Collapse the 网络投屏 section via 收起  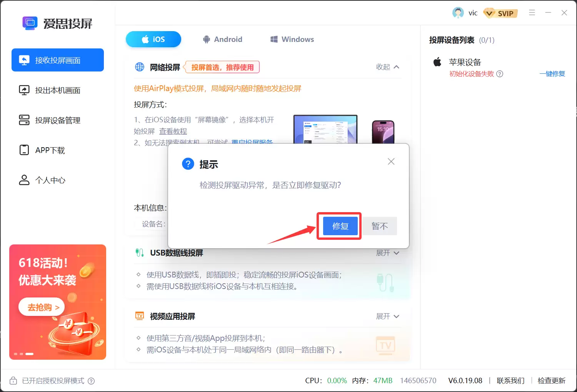387,67
